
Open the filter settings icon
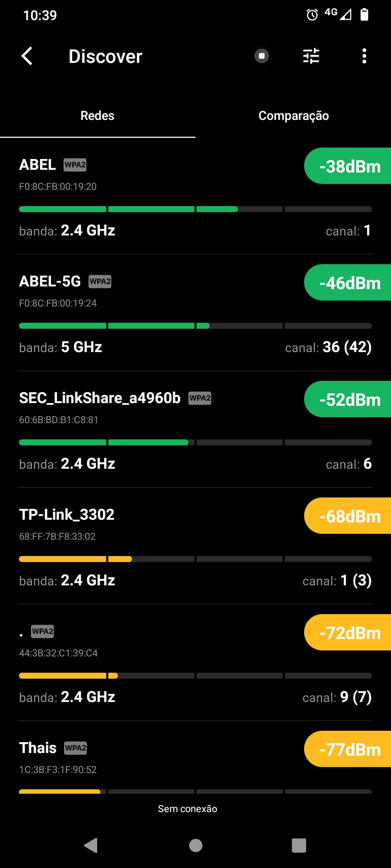(311, 56)
